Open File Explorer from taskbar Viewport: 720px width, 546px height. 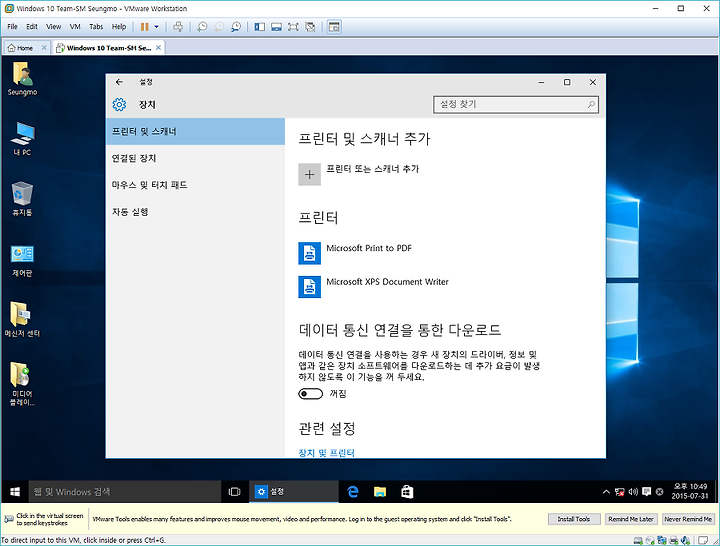tap(380, 492)
